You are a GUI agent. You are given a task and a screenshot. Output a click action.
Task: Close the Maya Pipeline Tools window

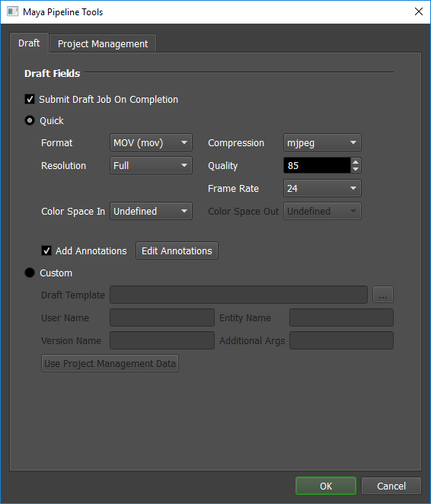419,12
